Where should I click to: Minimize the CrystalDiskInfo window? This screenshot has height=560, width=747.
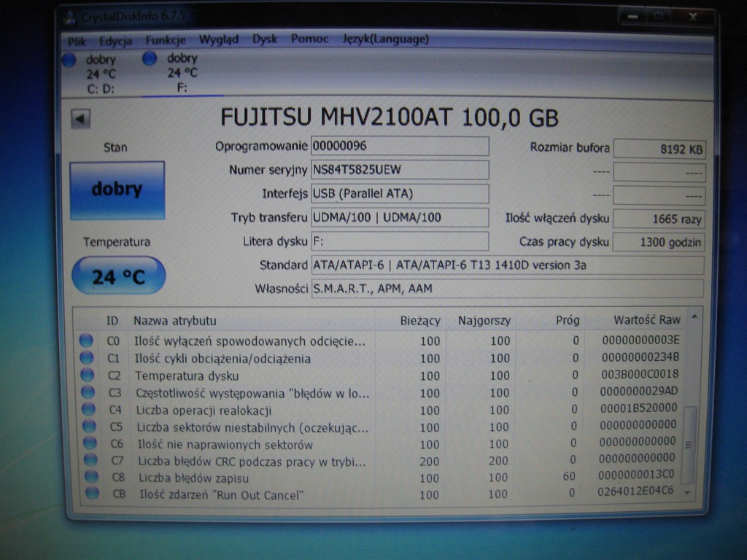[632, 17]
